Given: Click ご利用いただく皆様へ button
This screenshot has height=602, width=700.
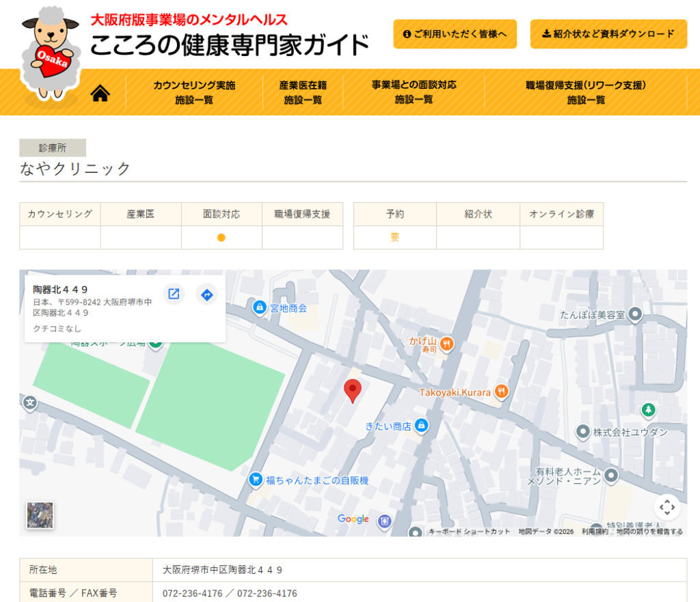Looking at the screenshot, I should coord(455,34).
